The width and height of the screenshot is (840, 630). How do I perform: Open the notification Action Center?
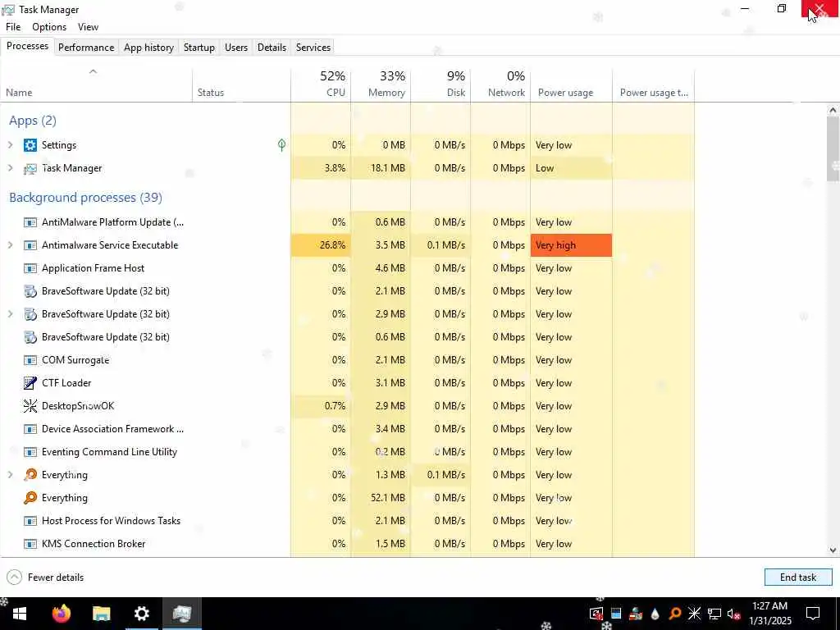point(813,614)
